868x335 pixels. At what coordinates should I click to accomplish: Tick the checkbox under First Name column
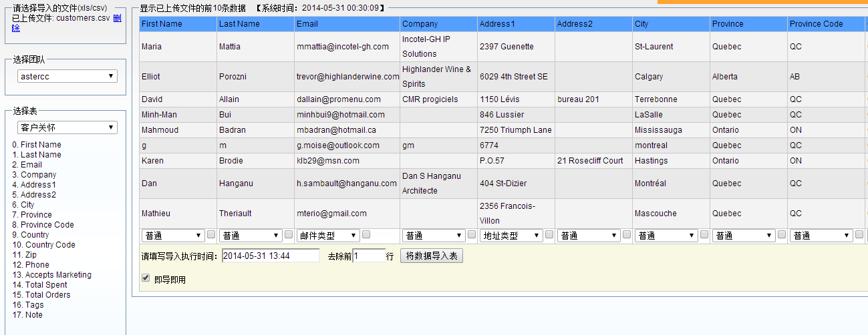tap(211, 235)
